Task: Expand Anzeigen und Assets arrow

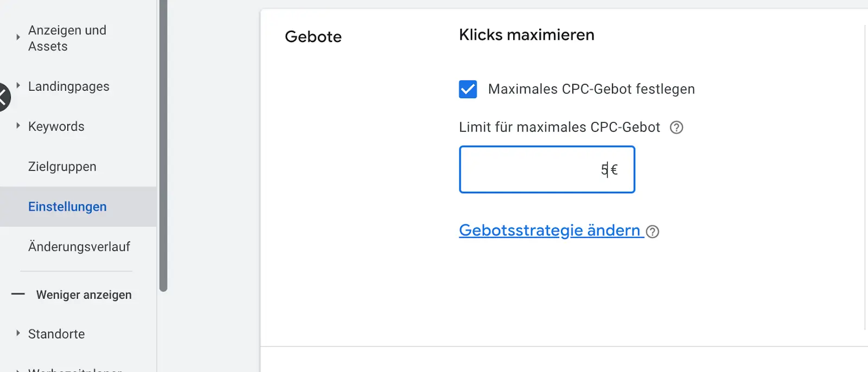Action: (x=18, y=37)
